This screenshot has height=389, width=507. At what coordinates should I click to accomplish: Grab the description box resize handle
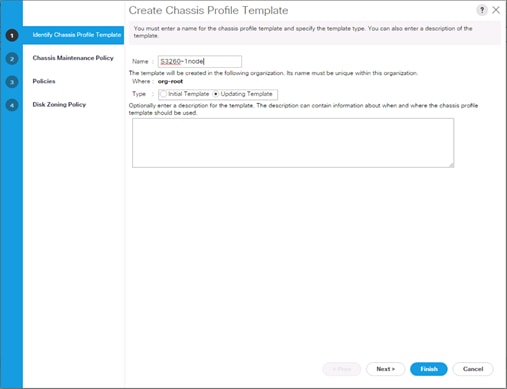451,165
